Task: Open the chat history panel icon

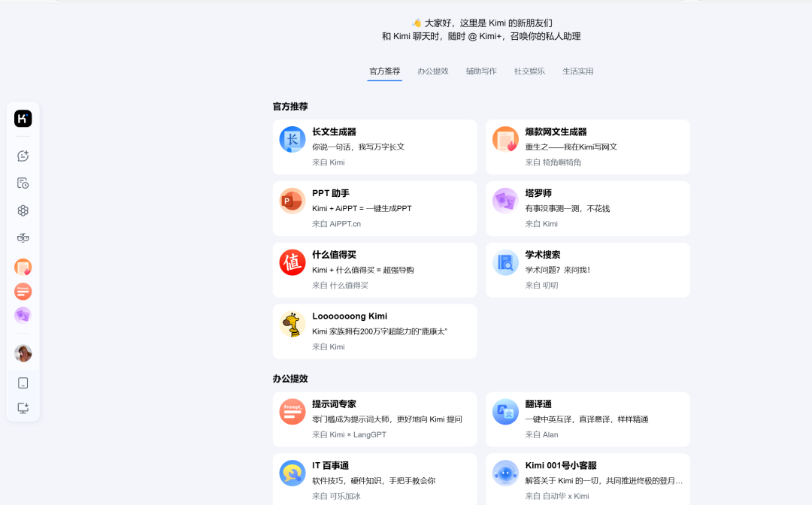Action: (23, 183)
